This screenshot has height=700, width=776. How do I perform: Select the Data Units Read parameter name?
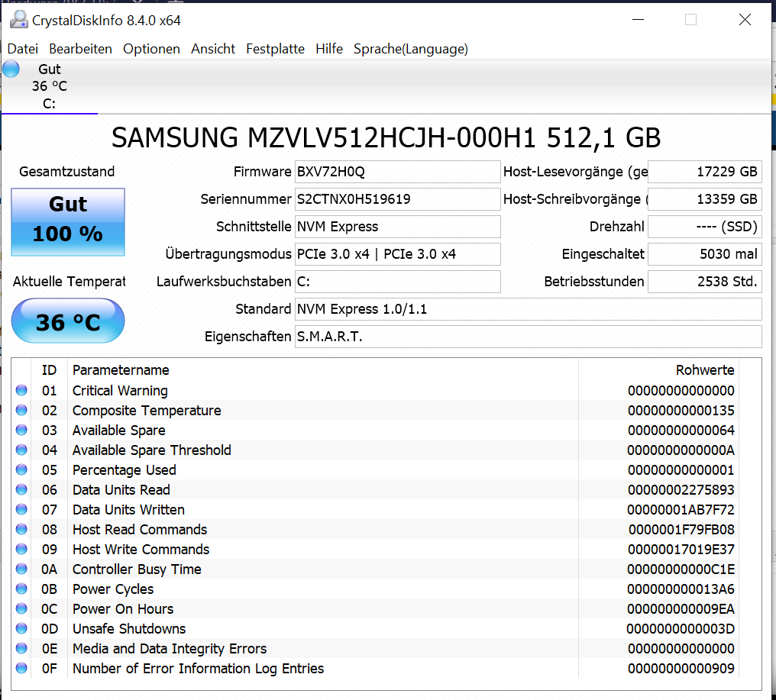click(121, 490)
